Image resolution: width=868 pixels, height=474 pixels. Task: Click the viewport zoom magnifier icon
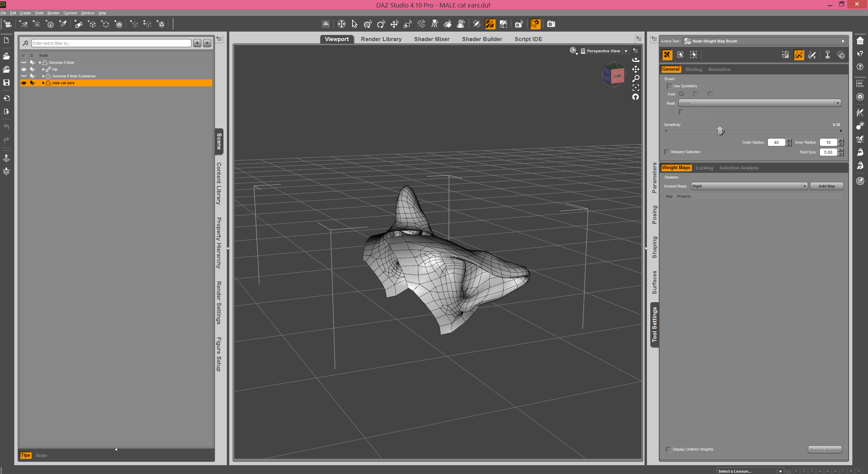(x=636, y=79)
